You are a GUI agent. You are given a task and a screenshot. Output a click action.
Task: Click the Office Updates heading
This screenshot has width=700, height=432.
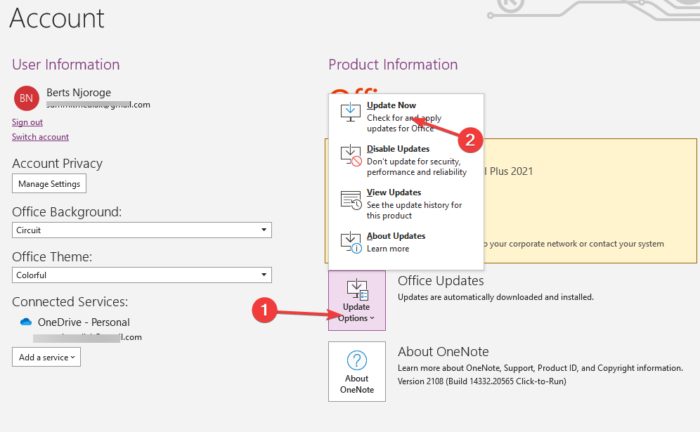441,281
